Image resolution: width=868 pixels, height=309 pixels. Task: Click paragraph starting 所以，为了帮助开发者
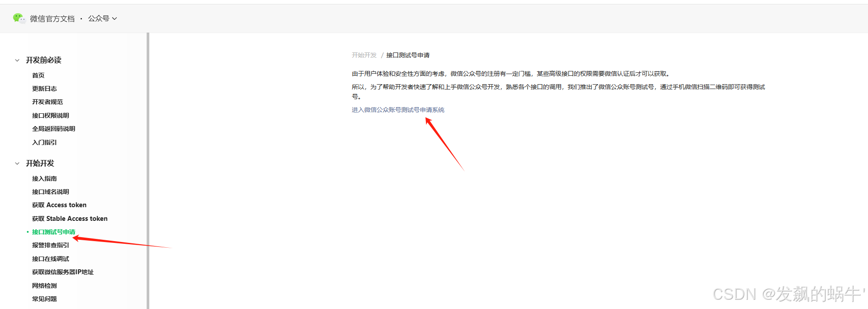point(558,92)
